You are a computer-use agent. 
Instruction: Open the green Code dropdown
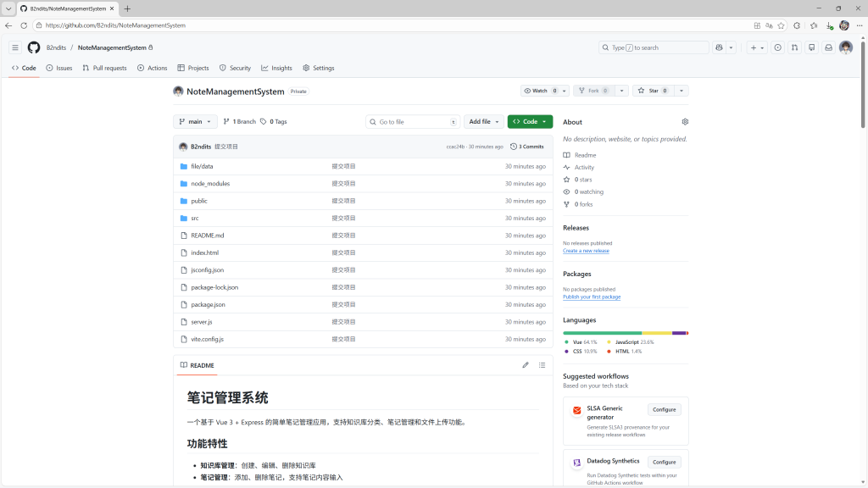coord(530,122)
